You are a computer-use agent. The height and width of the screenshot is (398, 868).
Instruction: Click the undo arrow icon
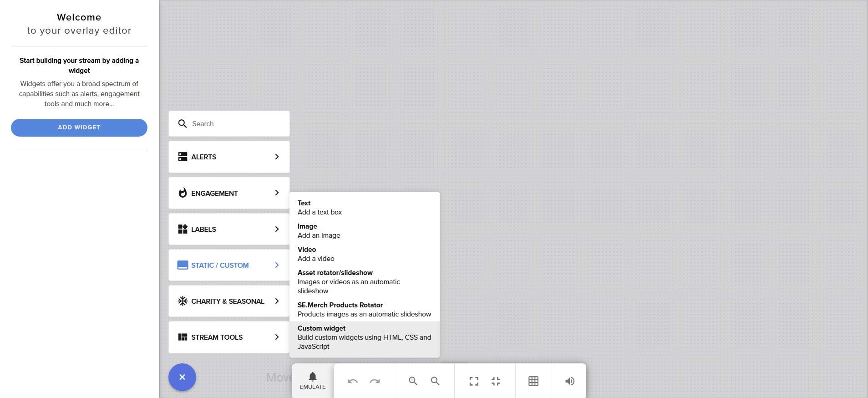pyautogui.click(x=352, y=381)
